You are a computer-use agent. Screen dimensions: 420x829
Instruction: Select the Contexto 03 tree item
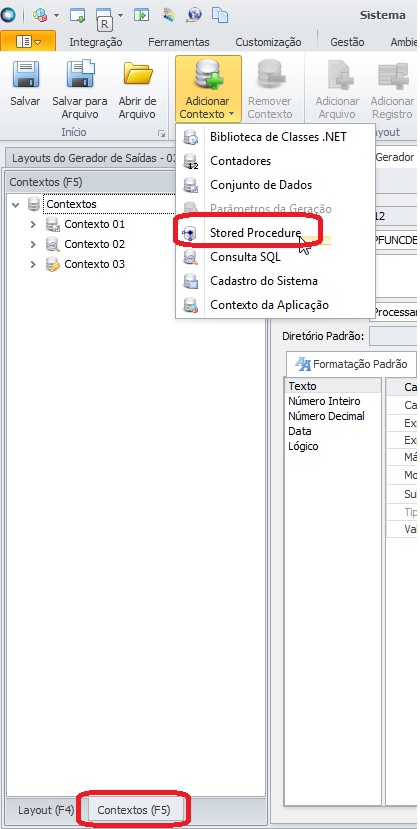tap(94, 264)
